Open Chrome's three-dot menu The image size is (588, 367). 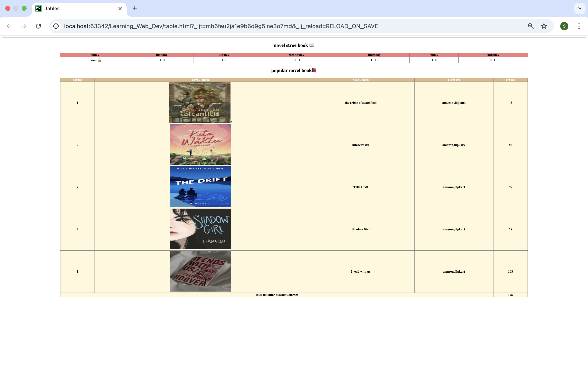pos(579,26)
